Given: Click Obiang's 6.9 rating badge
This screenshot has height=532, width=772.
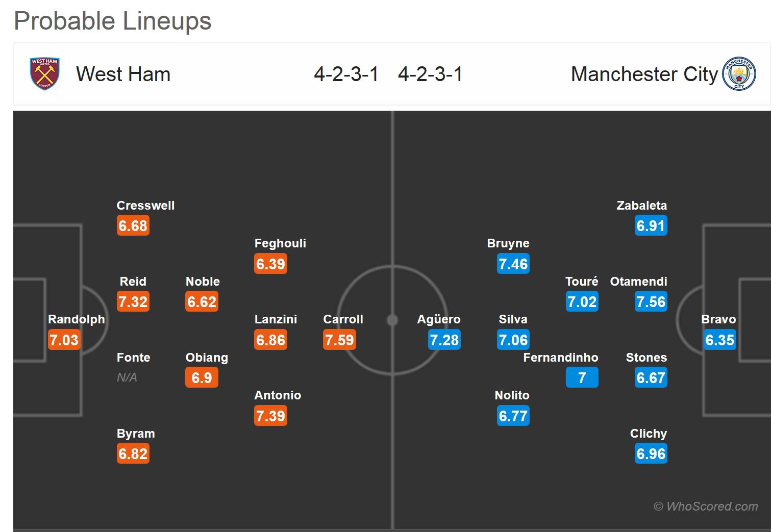Looking at the screenshot, I should [x=202, y=377].
